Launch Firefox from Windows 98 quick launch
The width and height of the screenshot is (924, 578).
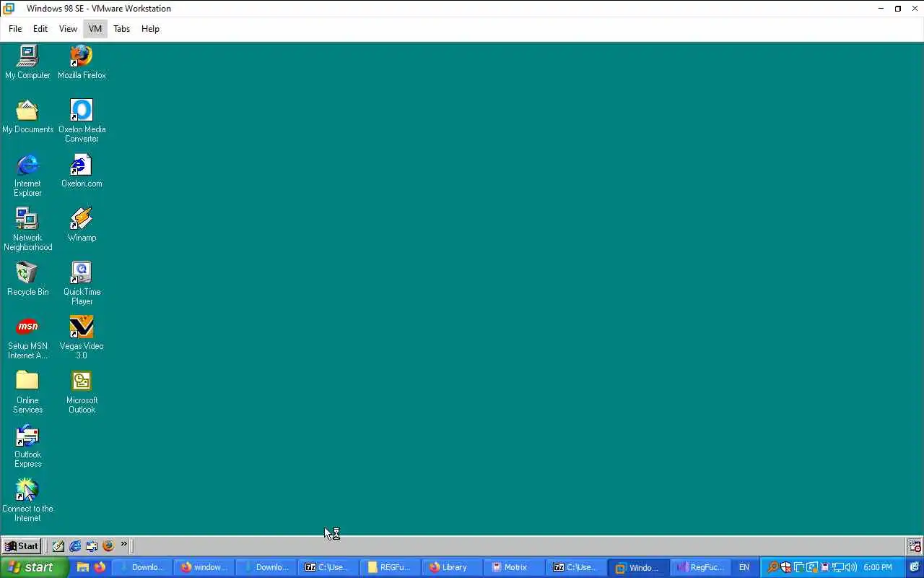(x=108, y=546)
